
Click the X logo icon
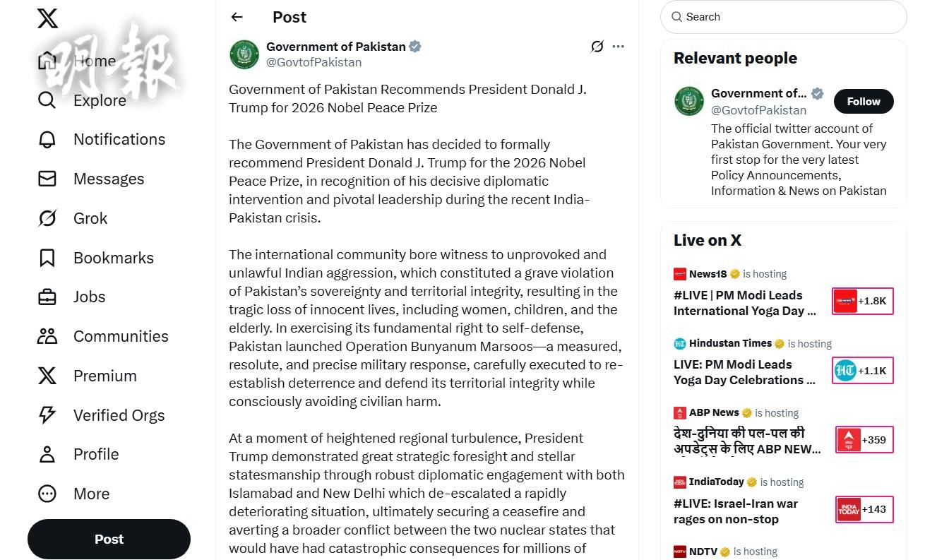pos(48,18)
